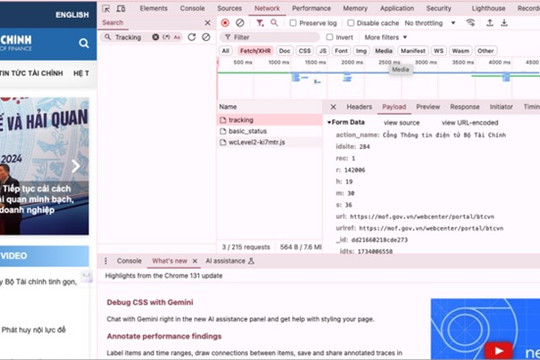
Task: Export HAR file download icon
Action: coord(504,23)
